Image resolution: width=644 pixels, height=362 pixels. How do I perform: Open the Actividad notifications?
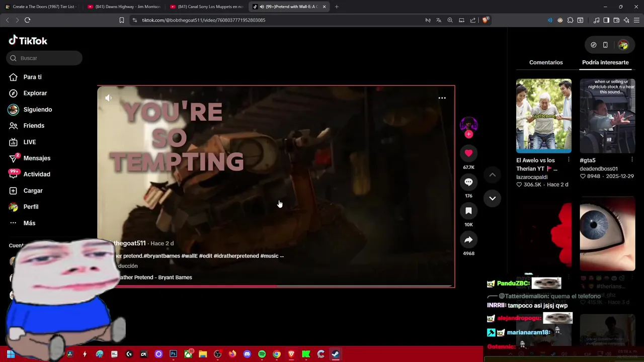click(x=36, y=174)
